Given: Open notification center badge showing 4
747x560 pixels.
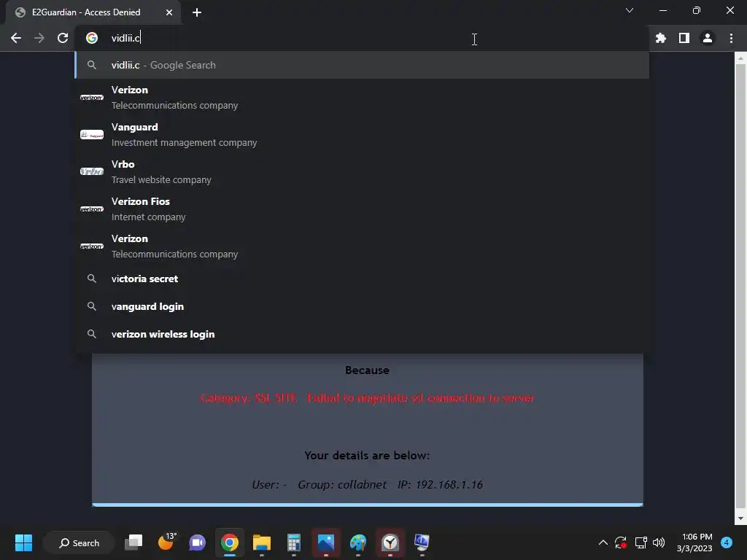Looking at the screenshot, I should pos(727,542).
